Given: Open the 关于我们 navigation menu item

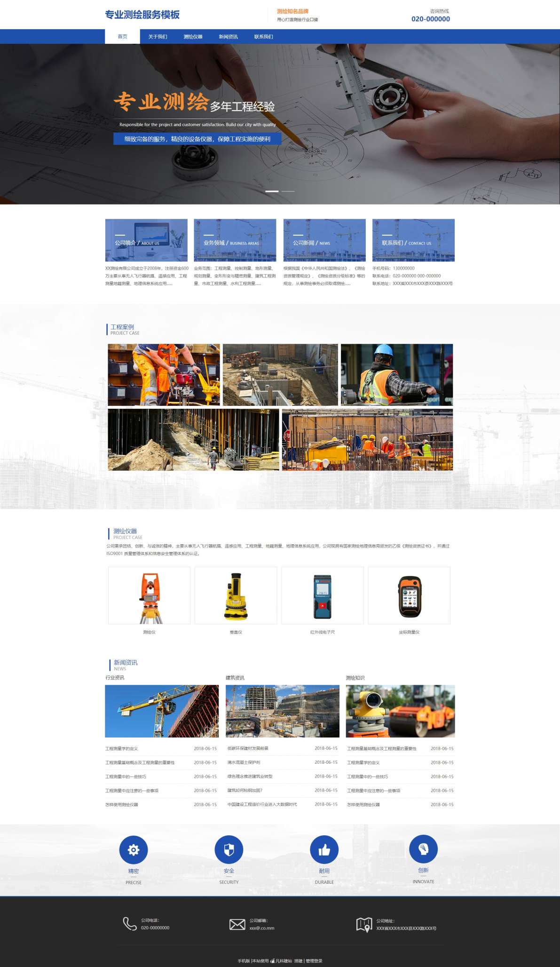Looking at the screenshot, I should [x=158, y=37].
